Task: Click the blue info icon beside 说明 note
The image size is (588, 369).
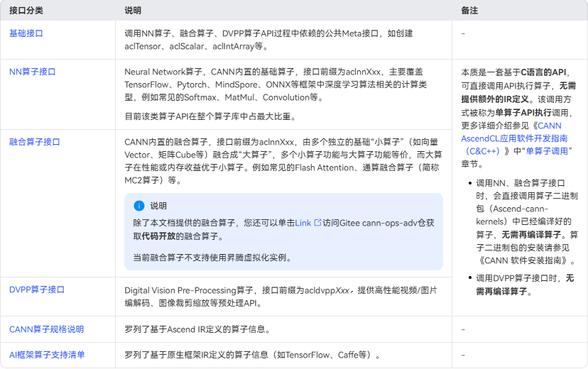Action: pos(139,206)
